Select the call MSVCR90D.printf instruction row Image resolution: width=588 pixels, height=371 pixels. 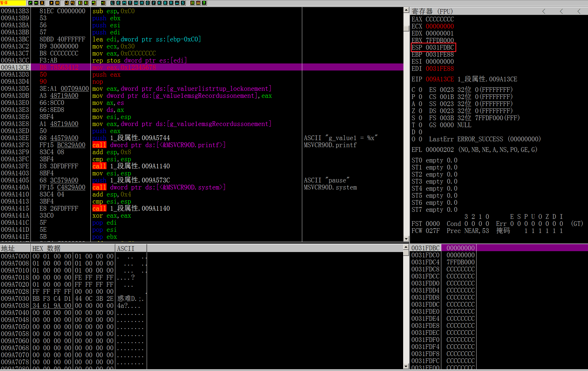[202, 145]
